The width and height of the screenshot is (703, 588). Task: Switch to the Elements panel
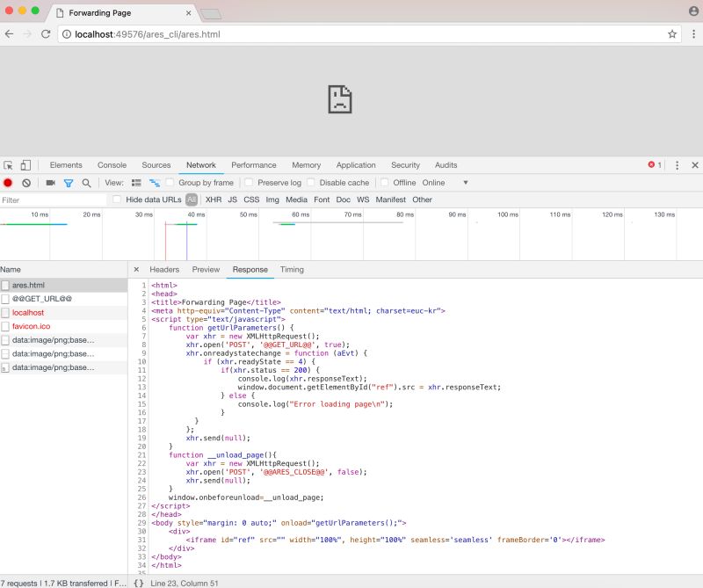pos(66,165)
